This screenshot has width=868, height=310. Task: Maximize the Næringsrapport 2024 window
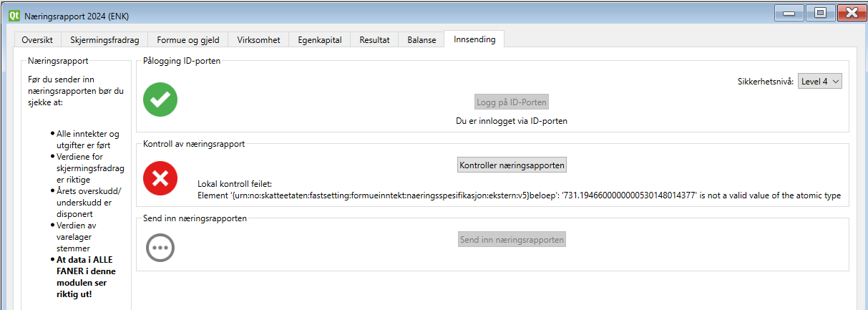819,12
